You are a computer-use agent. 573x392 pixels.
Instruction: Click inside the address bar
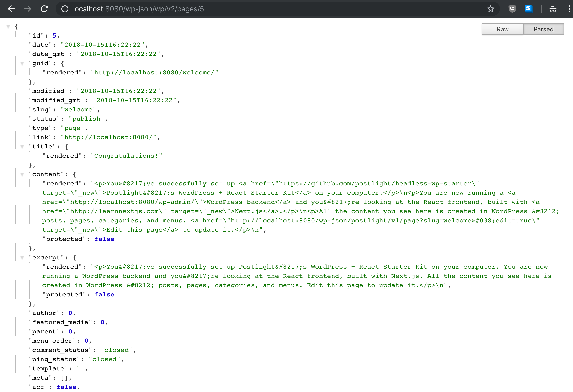pos(180,9)
